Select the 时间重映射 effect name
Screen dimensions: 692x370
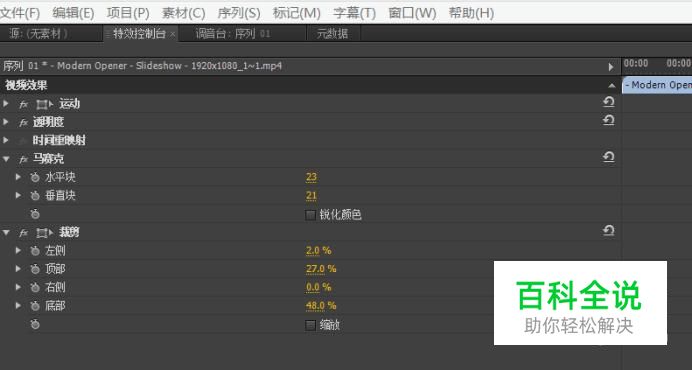pyautogui.click(x=59, y=140)
